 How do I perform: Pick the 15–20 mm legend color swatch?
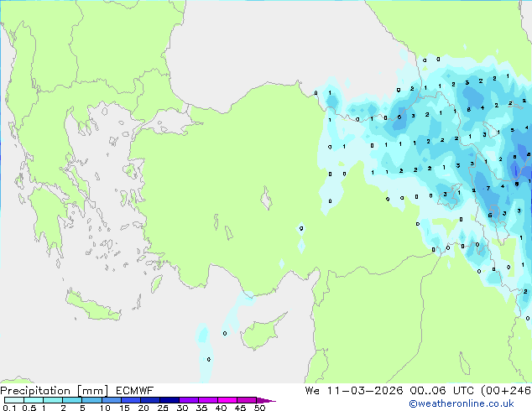pos(131,400)
